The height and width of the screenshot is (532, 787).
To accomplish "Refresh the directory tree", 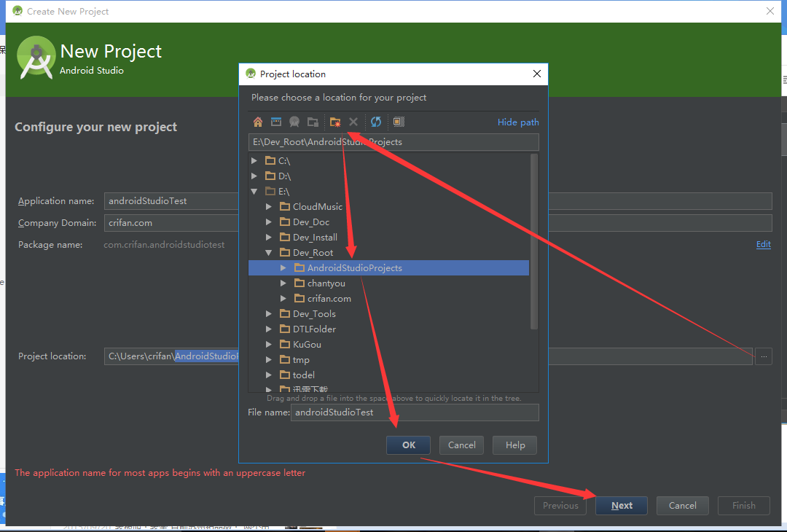I will 376,122.
